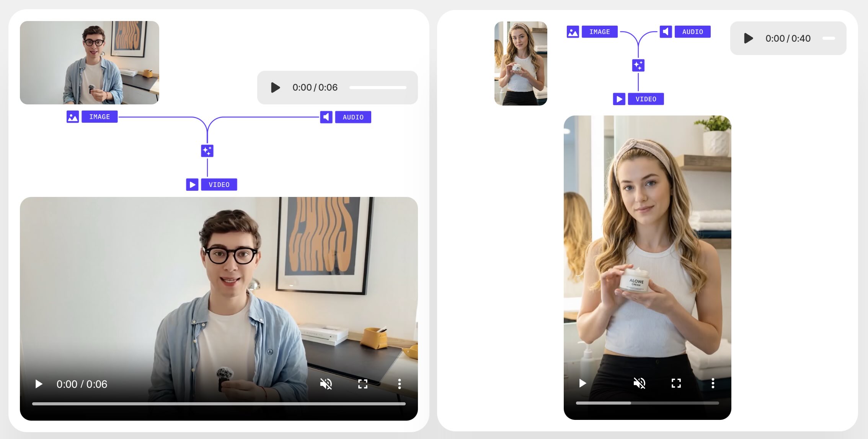This screenshot has width=868, height=439.
Task: Enter fullscreen on the landscape video
Action: coord(362,384)
